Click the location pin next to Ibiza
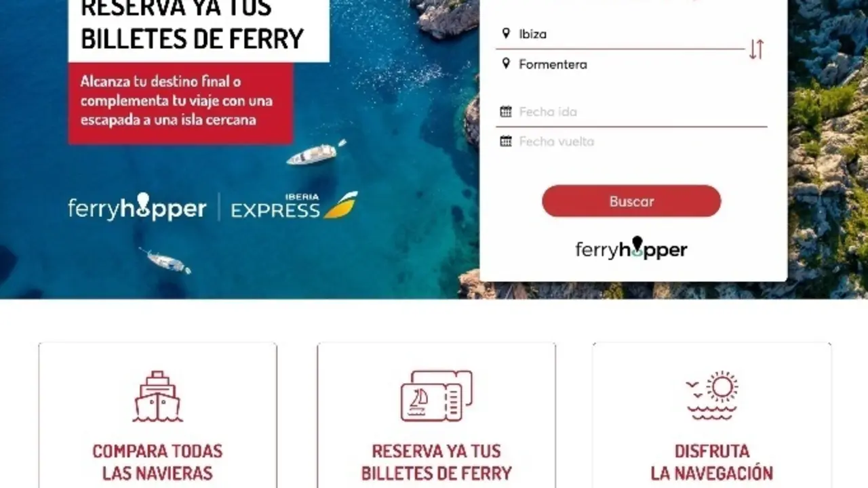The height and width of the screenshot is (488, 868). [x=506, y=33]
